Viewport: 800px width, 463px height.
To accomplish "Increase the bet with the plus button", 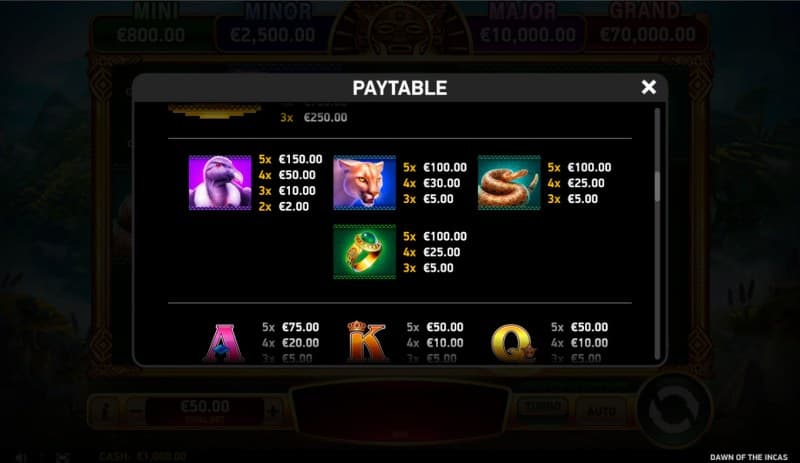I will [273, 411].
